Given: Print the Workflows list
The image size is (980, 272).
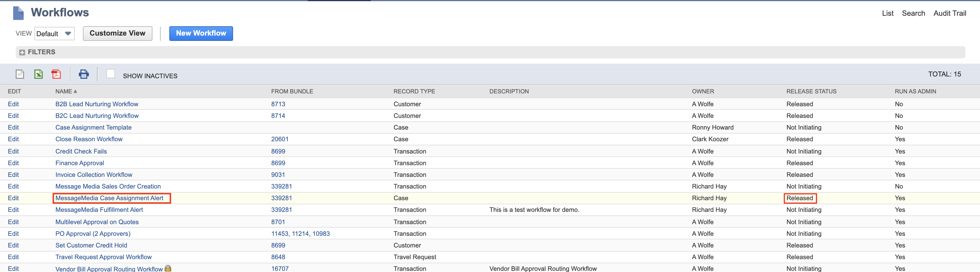Looking at the screenshot, I should (x=84, y=74).
